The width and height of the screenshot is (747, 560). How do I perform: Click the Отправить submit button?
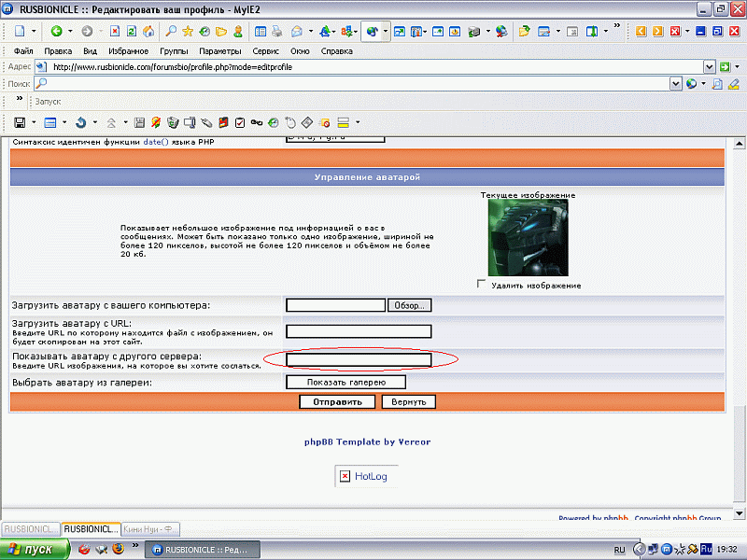337,402
